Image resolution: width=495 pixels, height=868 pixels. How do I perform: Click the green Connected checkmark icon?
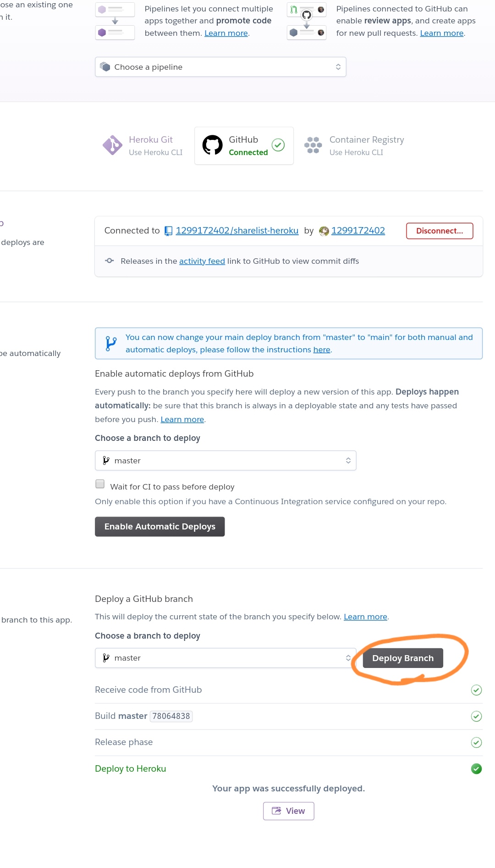tap(278, 145)
